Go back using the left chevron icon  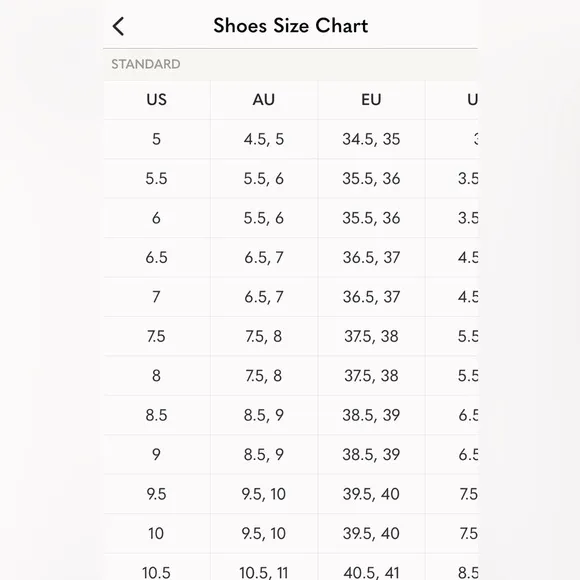pos(118,26)
